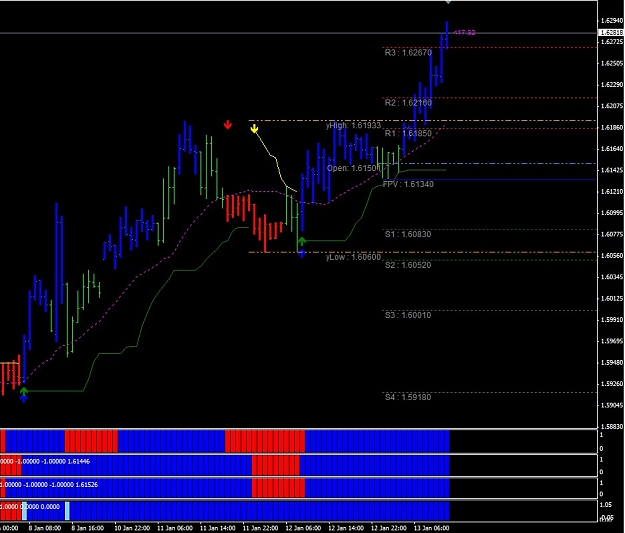This screenshot has height=533, width=625.
Task: Click 1.58830 on the price scale
Action: (611, 426)
